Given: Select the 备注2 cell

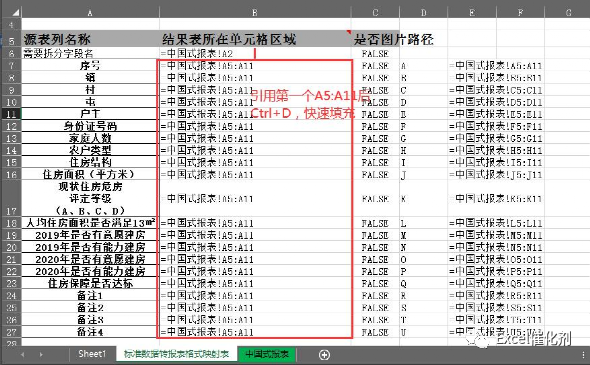Looking at the screenshot, I should (x=90, y=307).
